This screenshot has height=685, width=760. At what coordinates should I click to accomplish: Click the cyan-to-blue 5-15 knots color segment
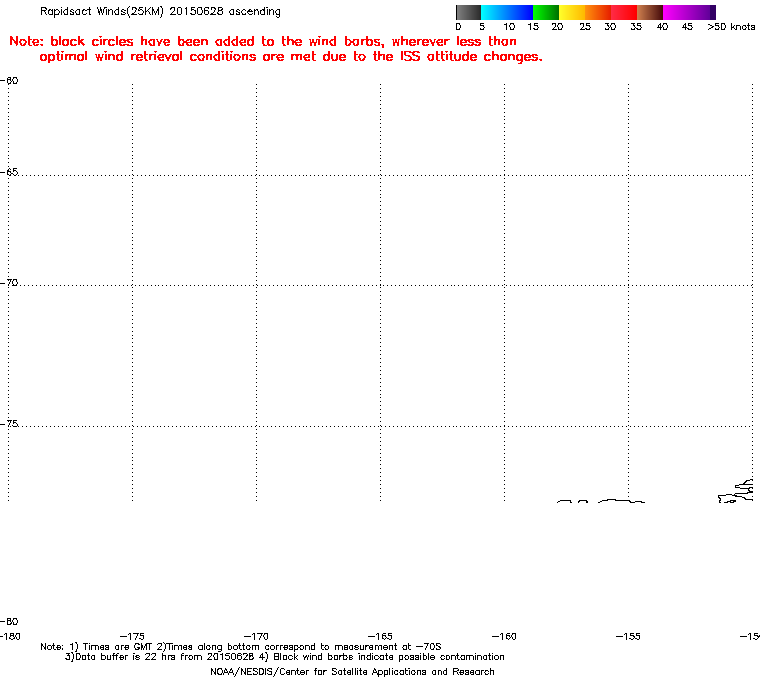[507, 12]
